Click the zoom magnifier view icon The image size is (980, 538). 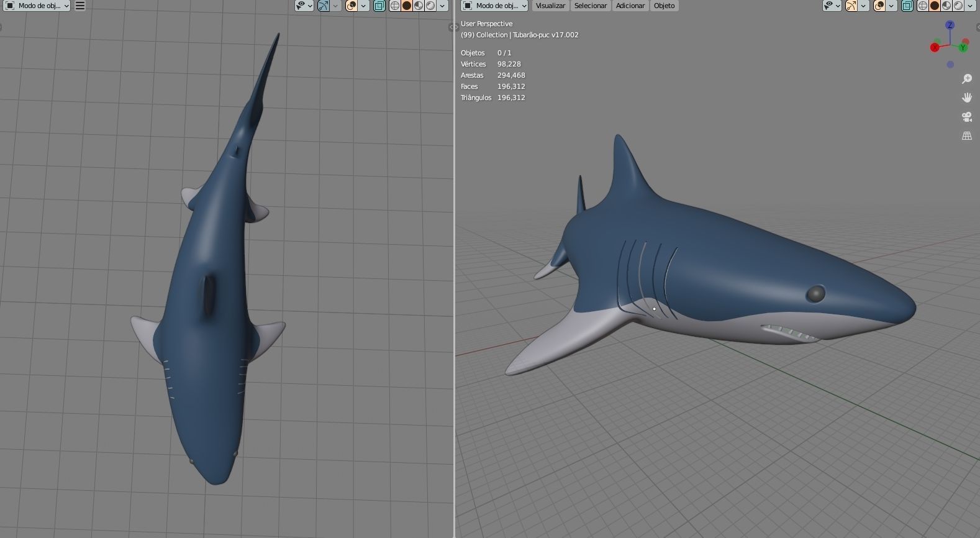[967, 79]
